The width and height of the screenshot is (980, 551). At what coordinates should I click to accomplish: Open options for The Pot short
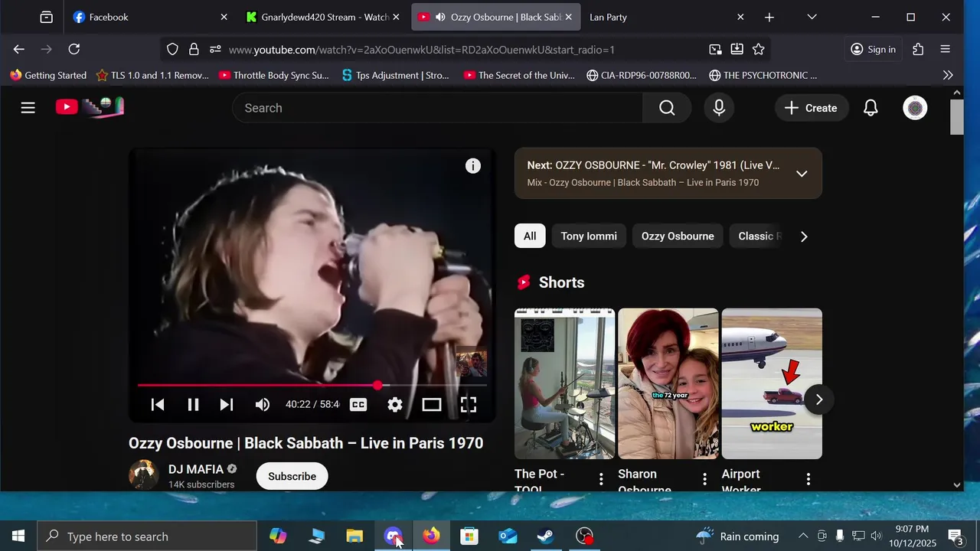[601, 479]
